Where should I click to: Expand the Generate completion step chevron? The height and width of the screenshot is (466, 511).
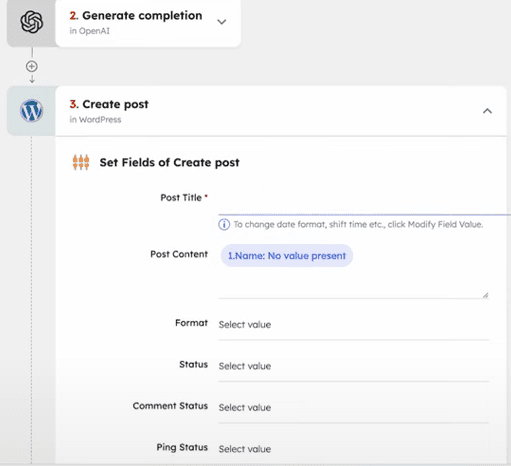point(222,22)
